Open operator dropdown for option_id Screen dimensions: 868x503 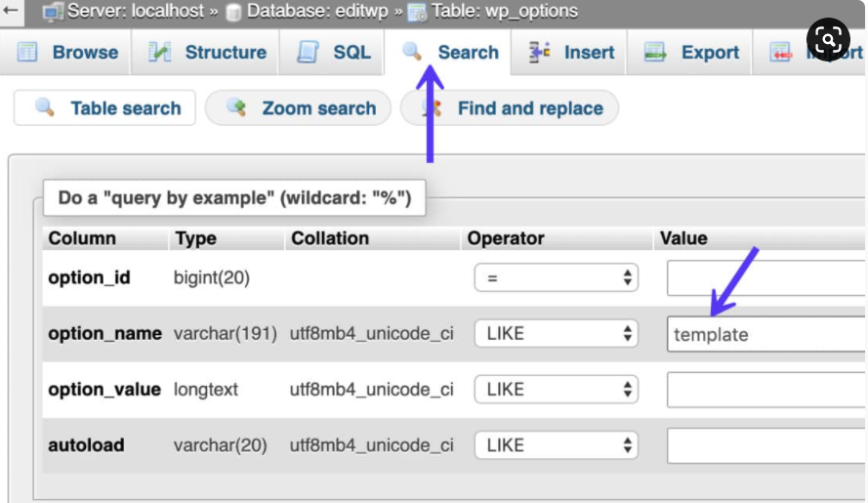[557, 278]
